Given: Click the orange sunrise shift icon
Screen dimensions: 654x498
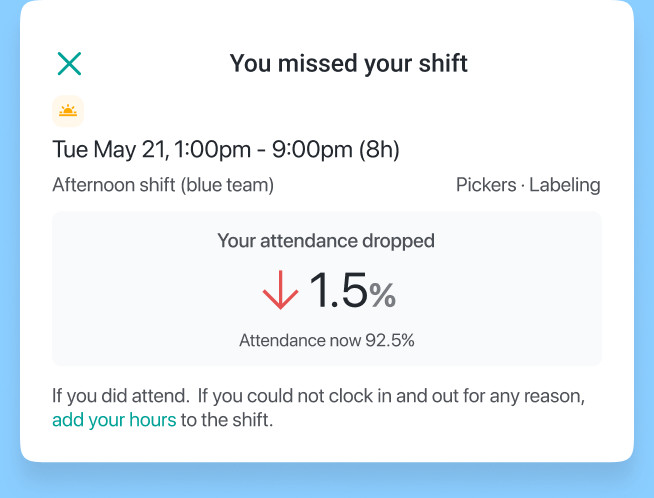Looking at the screenshot, I should click(x=68, y=111).
